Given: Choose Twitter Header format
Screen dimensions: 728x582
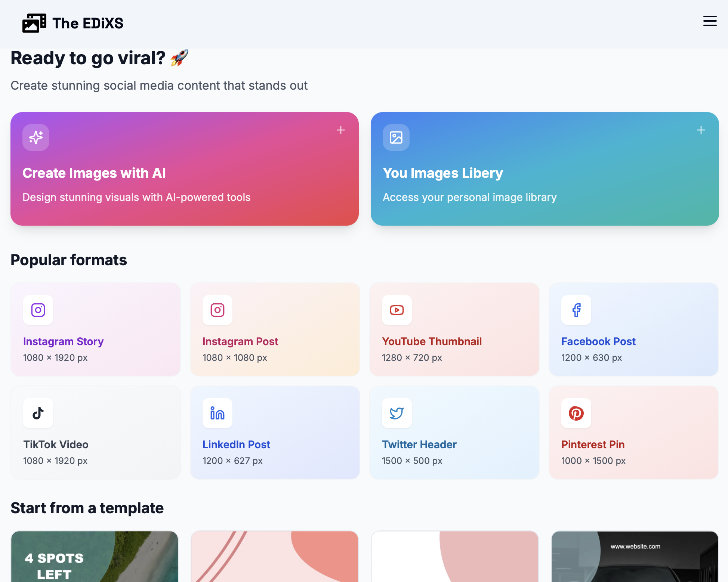Looking at the screenshot, I should tap(454, 432).
